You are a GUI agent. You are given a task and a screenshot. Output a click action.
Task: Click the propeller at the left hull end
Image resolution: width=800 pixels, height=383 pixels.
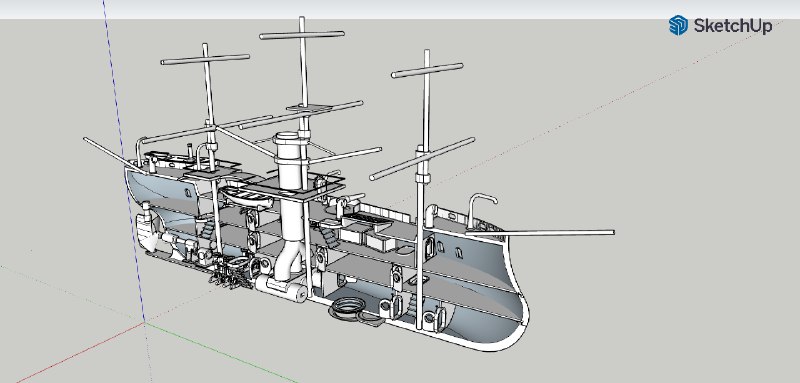coord(145,232)
